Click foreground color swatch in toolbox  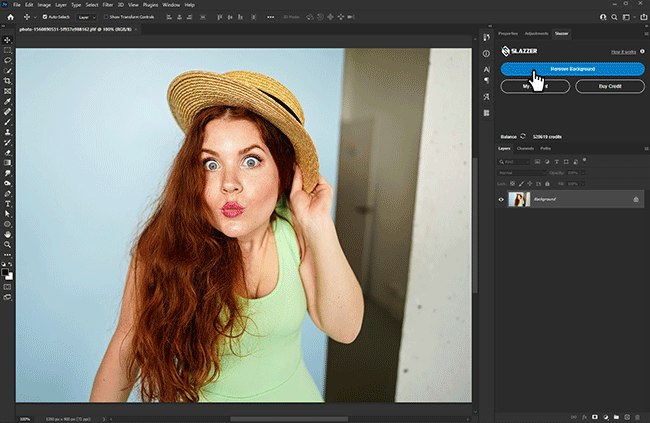coord(5,272)
